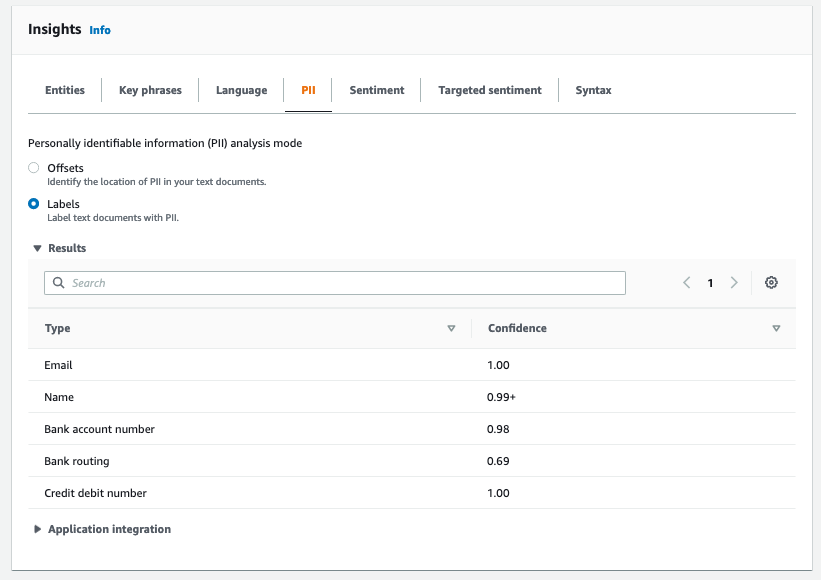The width and height of the screenshot is (821, 580).
Task: Go to the Syntax tab
Action: (593, 90)
